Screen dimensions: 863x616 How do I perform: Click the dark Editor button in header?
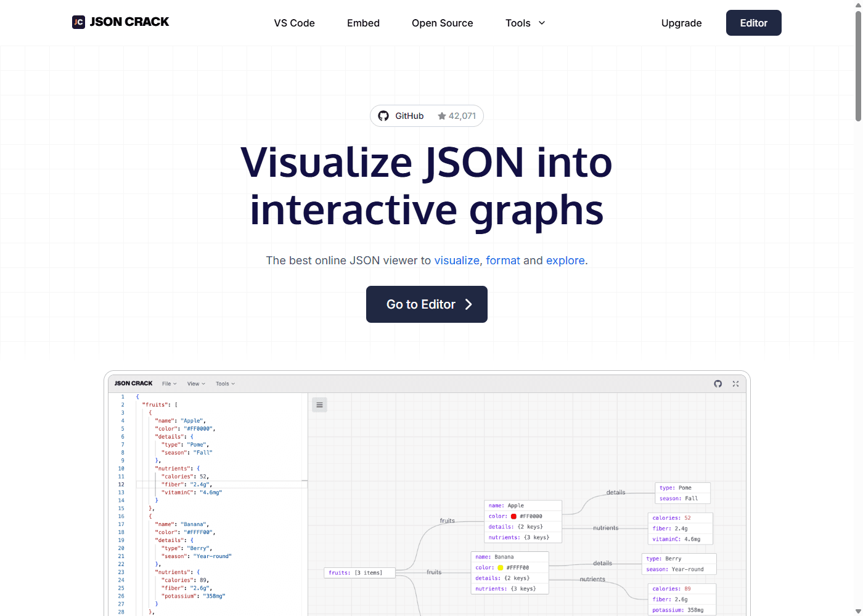point(754,23)
